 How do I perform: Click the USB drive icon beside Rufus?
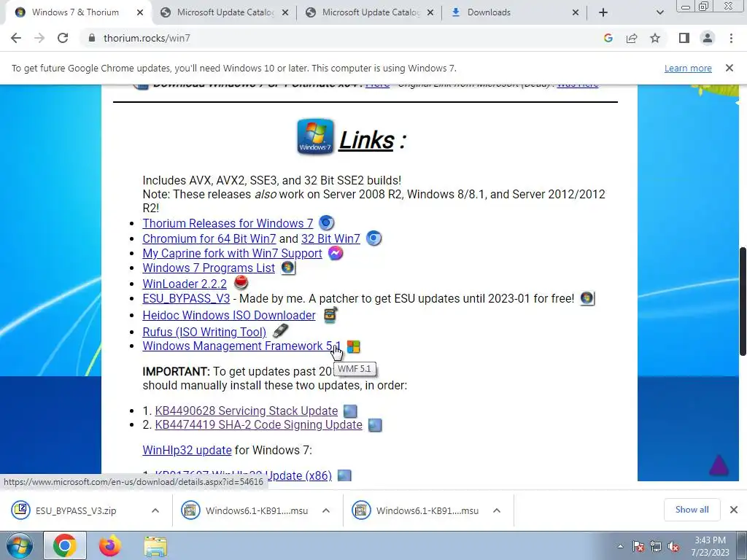click(x=280, y=330)
